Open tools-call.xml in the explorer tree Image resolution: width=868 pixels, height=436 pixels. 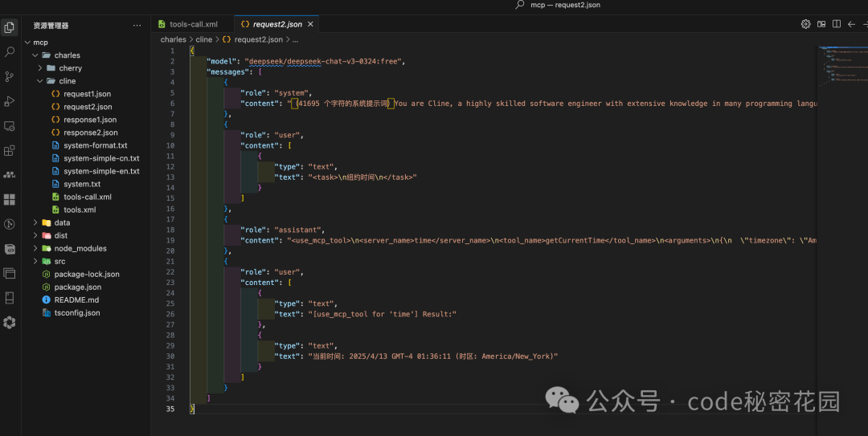86,197
